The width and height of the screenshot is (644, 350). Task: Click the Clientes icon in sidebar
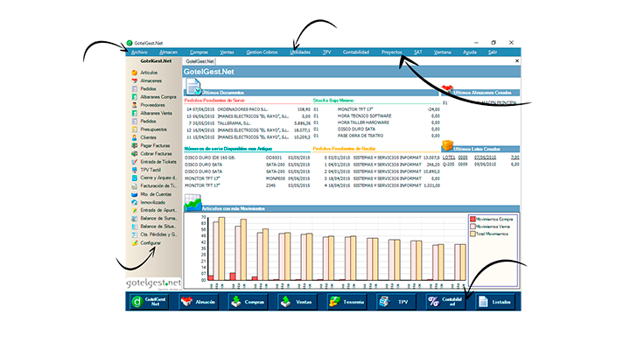coord(134,137)
